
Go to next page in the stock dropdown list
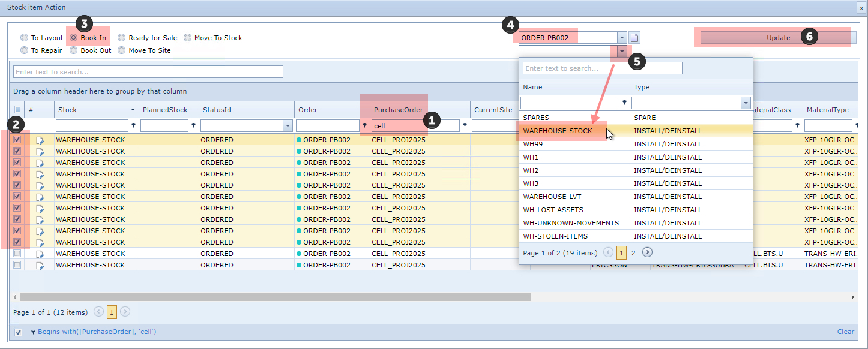pyautogui.click(x=647, y=252)
